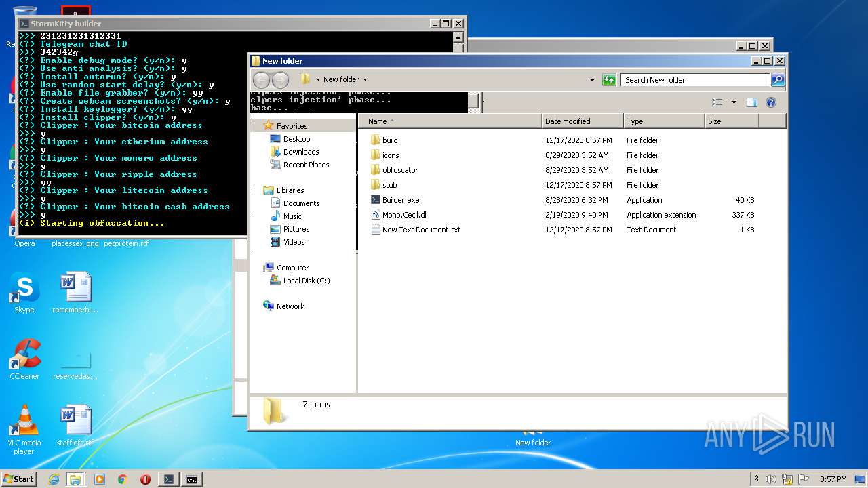Open Google Chrome in taskbar
Screen dimensions: 868x488
pos(122,479)
